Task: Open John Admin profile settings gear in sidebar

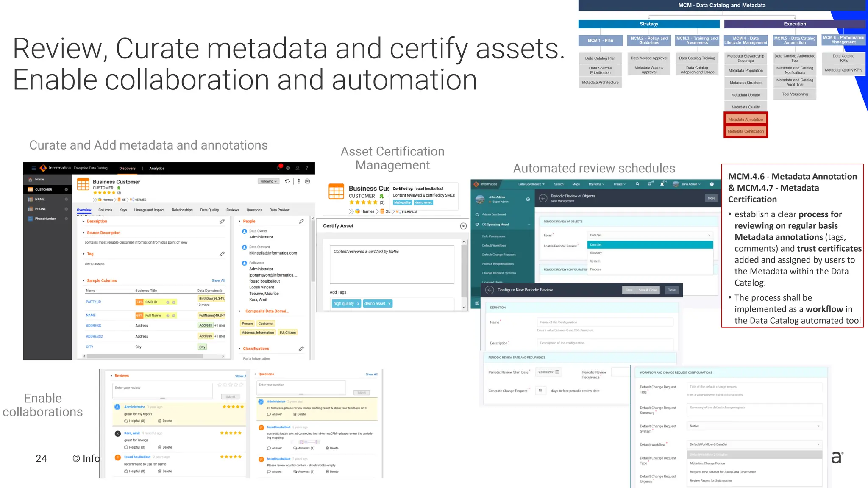Action: pos(528,200)
